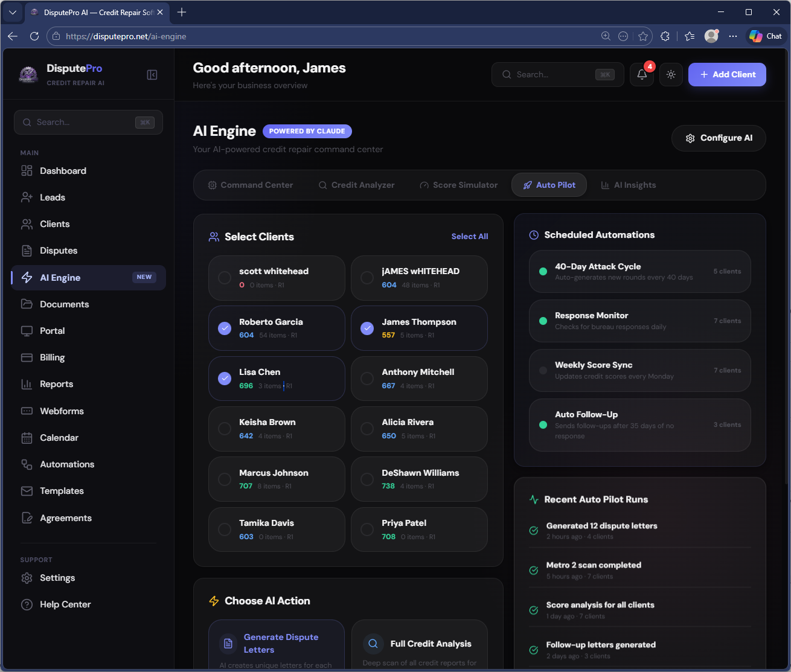Open Automations in the sidebar
This screenshot has width=791, height=672.
click(x=67, y=464)
